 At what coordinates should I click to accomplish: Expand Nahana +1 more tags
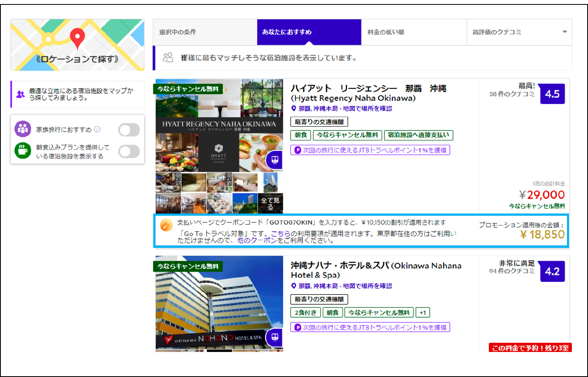(423, 312)
